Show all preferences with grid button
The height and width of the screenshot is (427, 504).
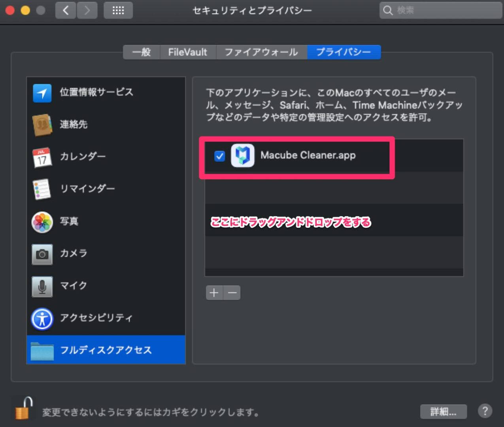[x=118, y=10]
